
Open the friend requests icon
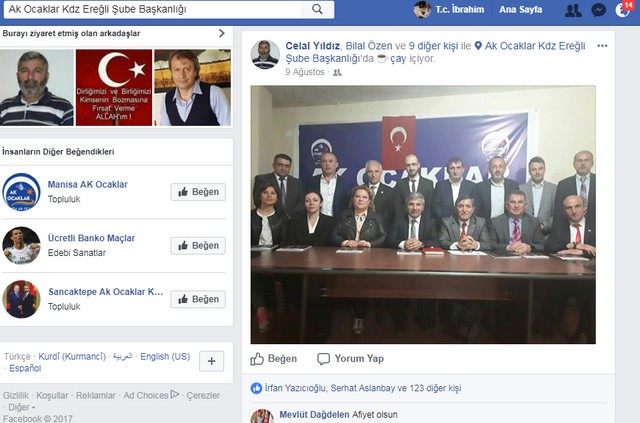click(573, 10)
